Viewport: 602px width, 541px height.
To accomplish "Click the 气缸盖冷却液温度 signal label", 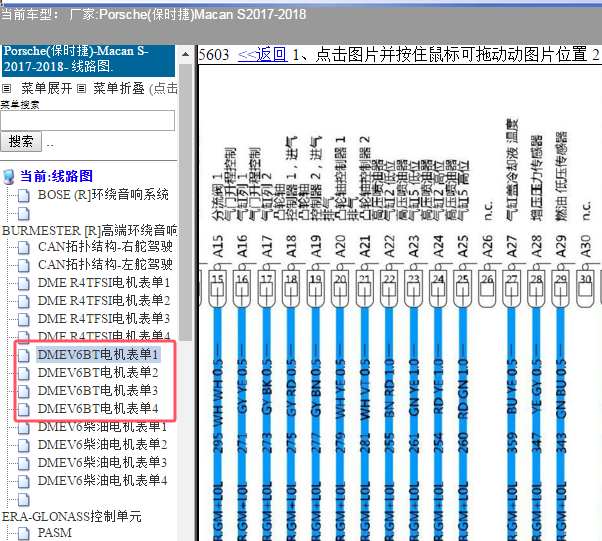I will pyautogui.click(x=512, y=169).
